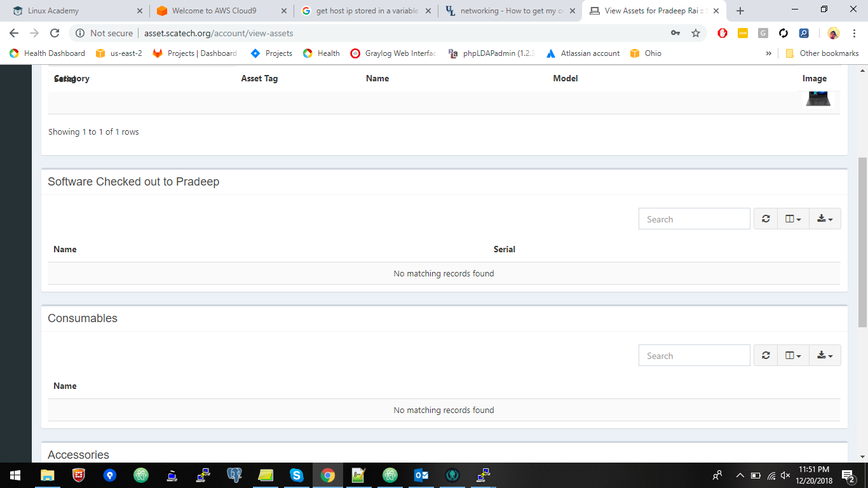Click the Consumables section search field

[x=694, y=355]
